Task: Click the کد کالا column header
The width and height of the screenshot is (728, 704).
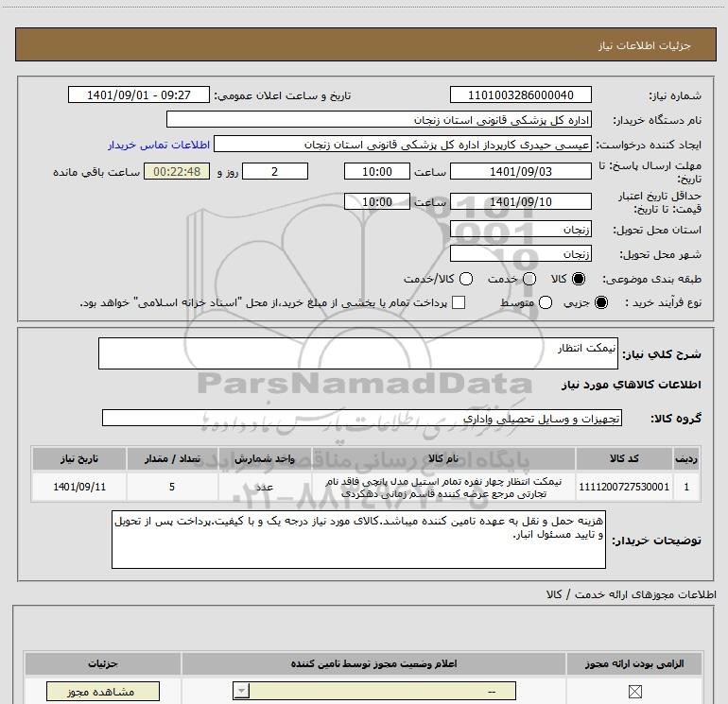Action: (624, 458)
